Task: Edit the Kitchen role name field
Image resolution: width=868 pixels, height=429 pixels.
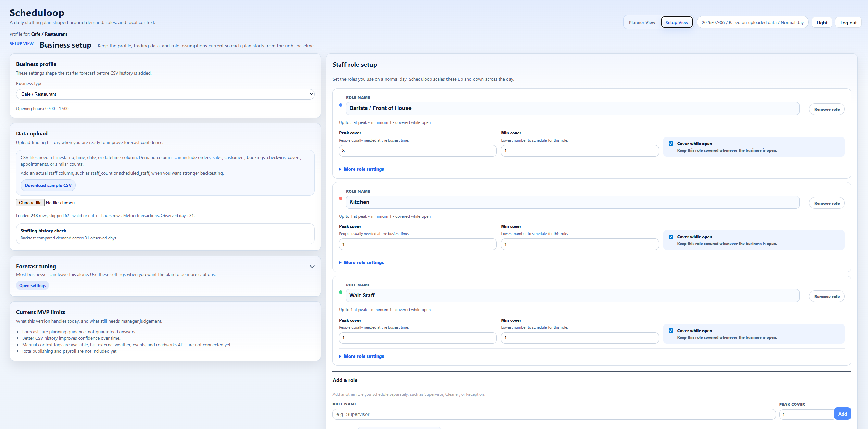Action: [x=572, y=202]
